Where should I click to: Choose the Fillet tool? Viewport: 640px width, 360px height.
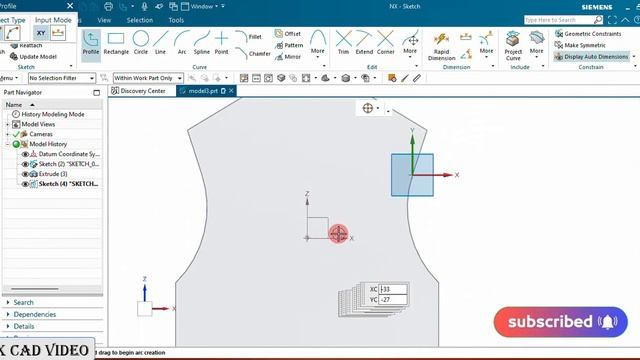(249, 37)
